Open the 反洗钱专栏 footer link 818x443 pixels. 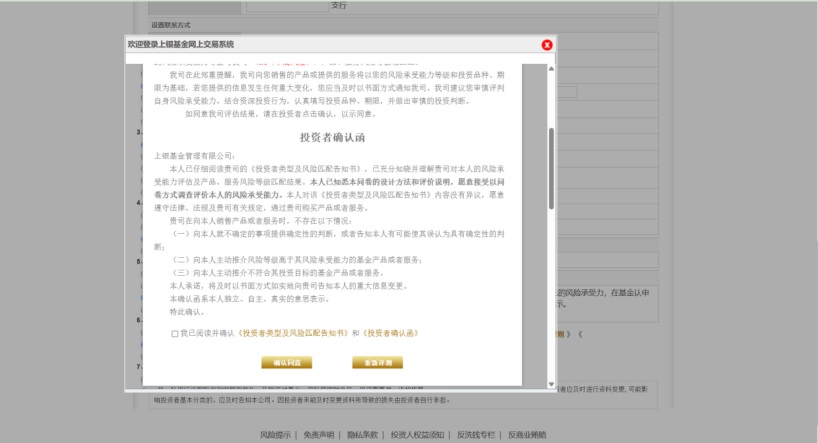pos(476,435)
